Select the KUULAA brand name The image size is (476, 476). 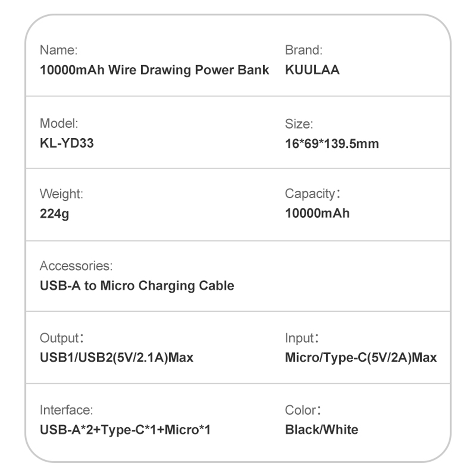tap(312, 70)
